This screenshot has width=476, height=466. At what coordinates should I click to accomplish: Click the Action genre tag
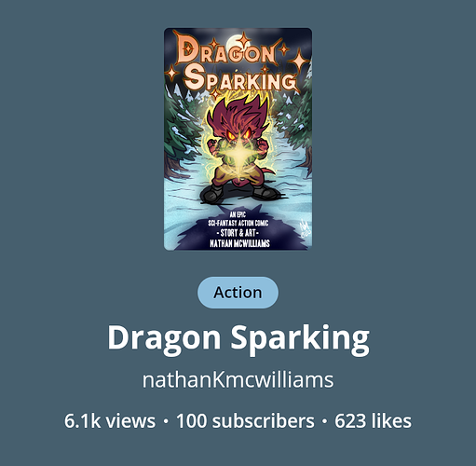(238, 293)
